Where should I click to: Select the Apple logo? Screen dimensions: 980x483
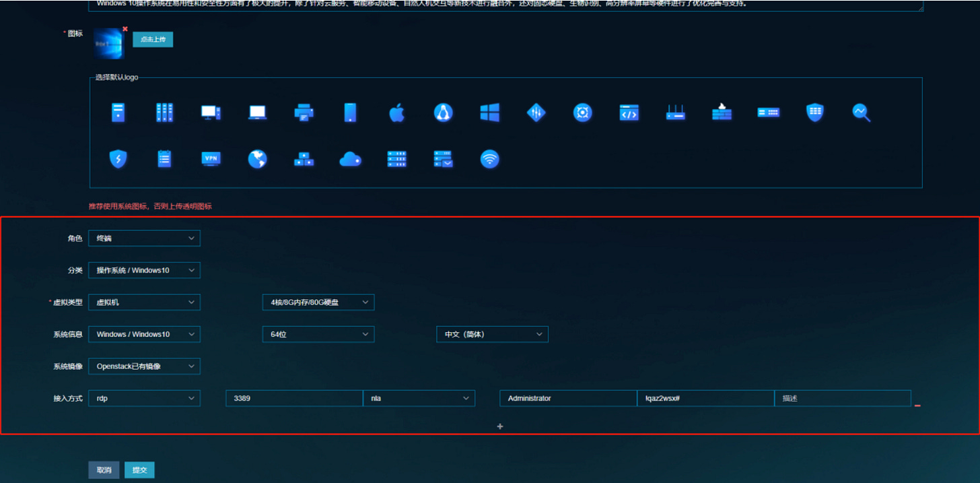tap(396, 112)
